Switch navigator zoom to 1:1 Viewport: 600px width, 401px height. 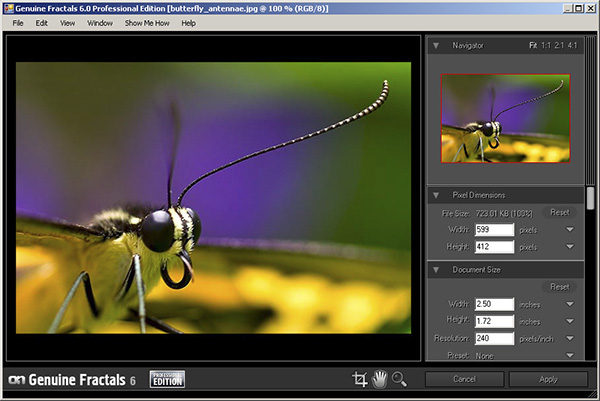pos(548,46)
